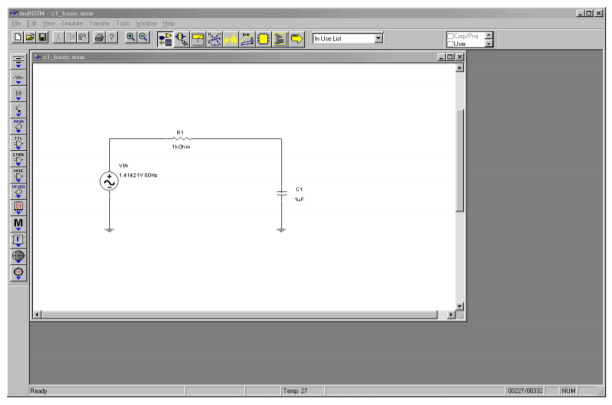Tick the User database checkbox
The width and height of the screenshot is (612, 405).
point(453,42)
